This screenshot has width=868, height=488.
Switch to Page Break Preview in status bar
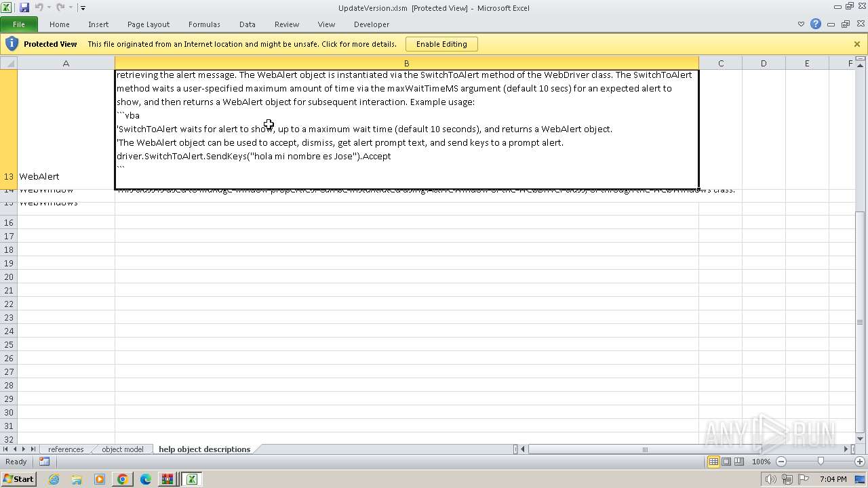pyautogui.click(x=739, y=462)
